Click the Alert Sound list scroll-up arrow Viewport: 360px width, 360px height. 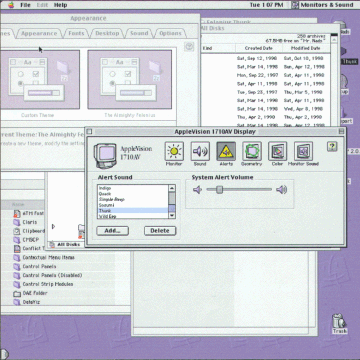pyautogui.click(x=172, y=188)
